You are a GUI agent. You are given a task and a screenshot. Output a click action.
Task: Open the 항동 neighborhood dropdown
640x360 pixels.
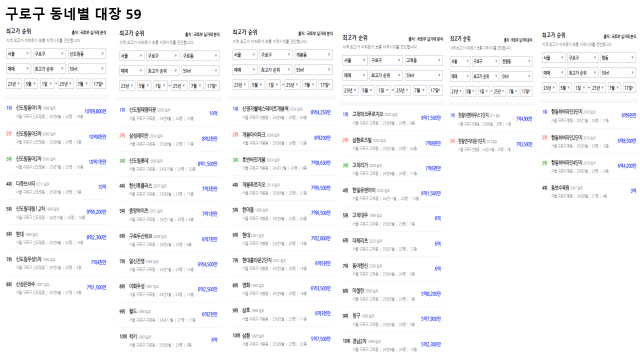pyautogui.click(x=618, y=58)
